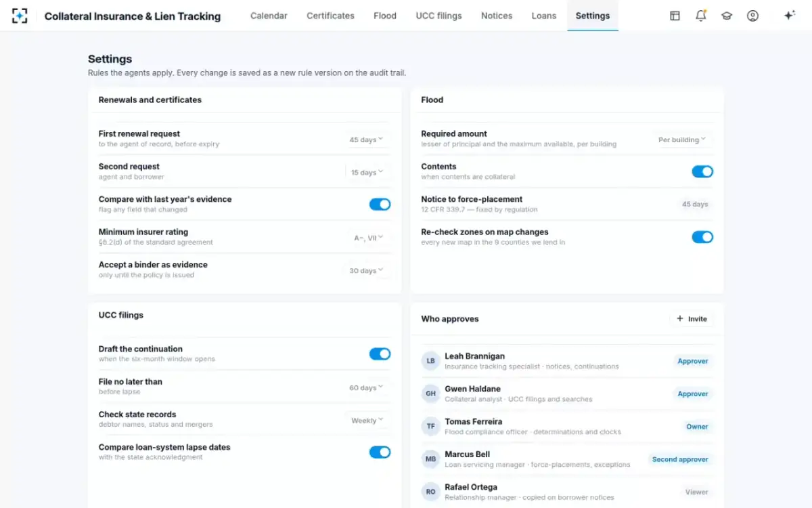Viewport: 812px width, 508px height.
Task: Switch to the Certificates tab
Action: [x=330, y=16]
